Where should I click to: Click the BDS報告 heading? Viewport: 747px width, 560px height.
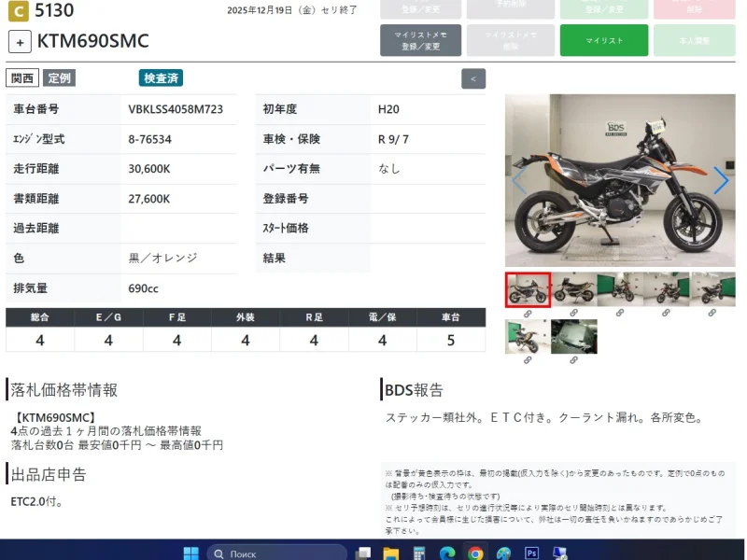click(x=414, y=390)
